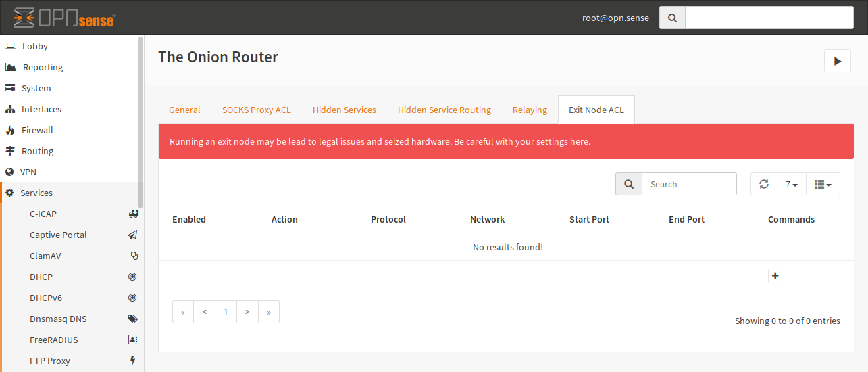Jump to the last page of results

coord(269,312)
